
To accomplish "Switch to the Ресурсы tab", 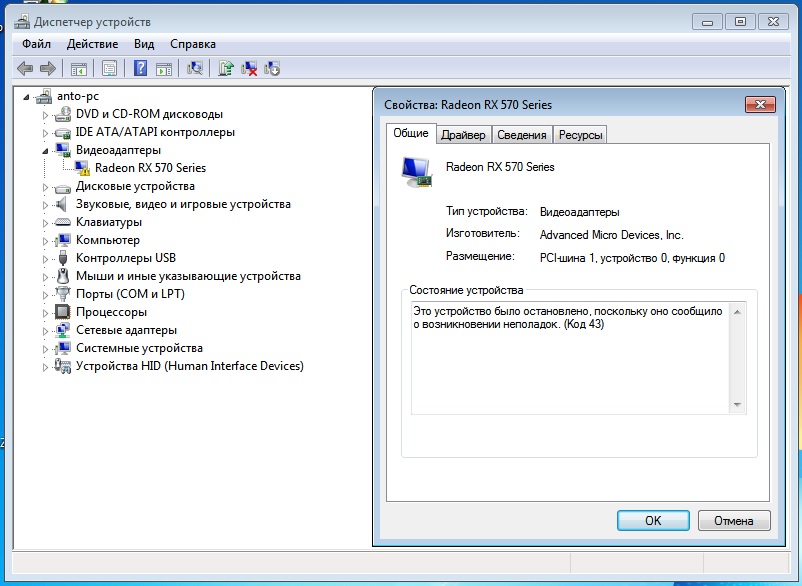I will [x=580, y=134].
